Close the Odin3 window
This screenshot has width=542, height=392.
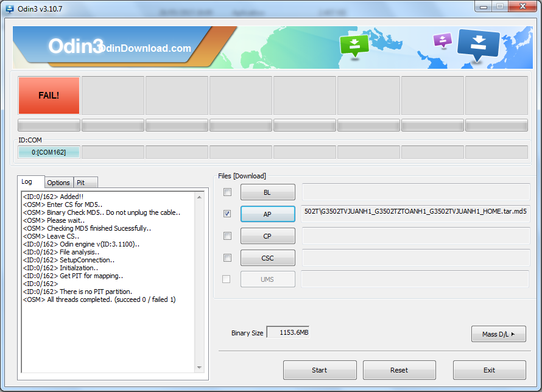[523, 7]
